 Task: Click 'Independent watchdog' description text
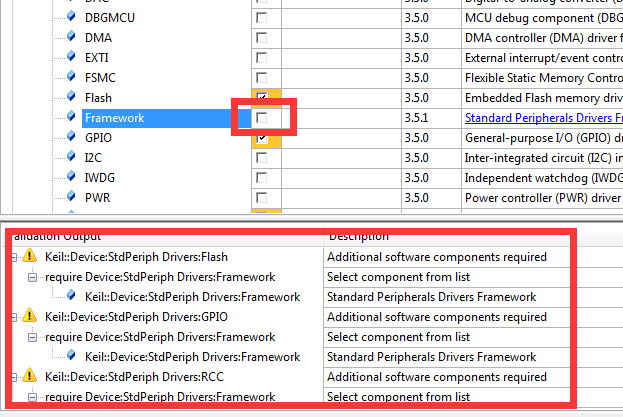click(x=544, y=178)
